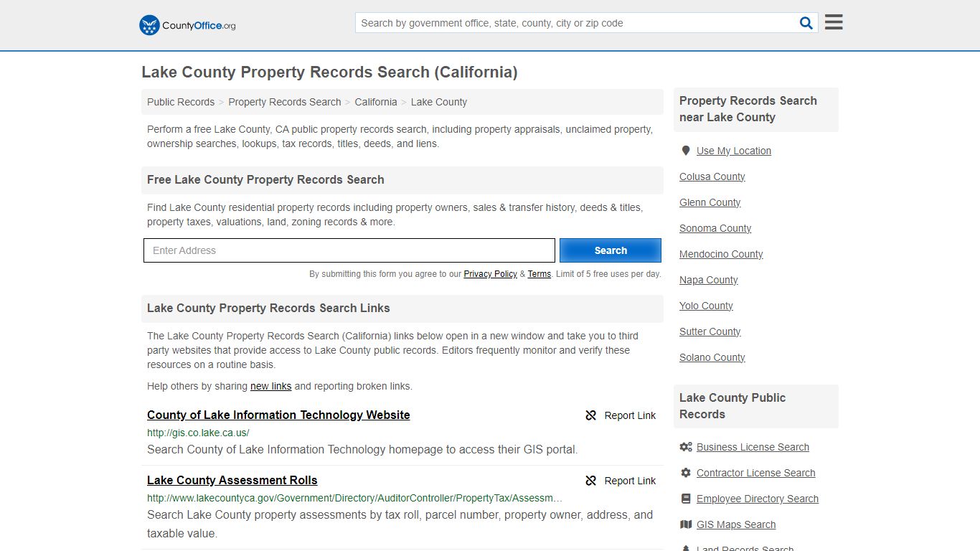980x551 pixels.
Task: Open County of Lake Information Technology Website
Action: [x=278, y=415]
